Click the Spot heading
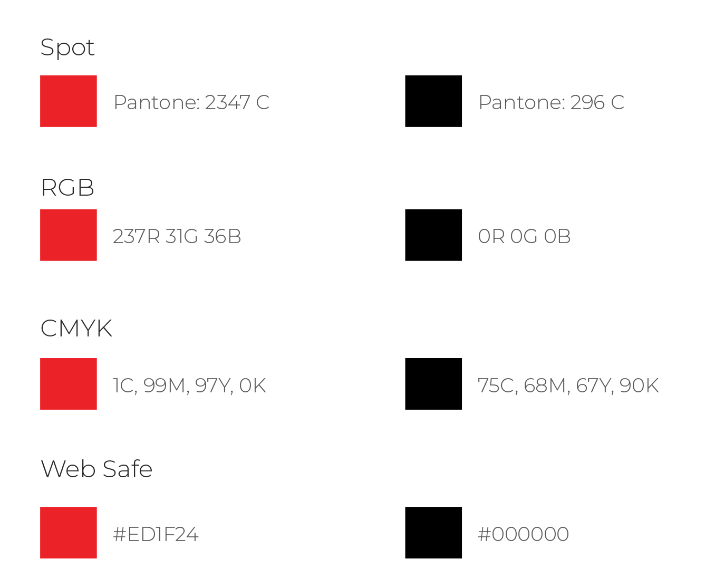Screen dimensions: 705x588 coord(67,47)
